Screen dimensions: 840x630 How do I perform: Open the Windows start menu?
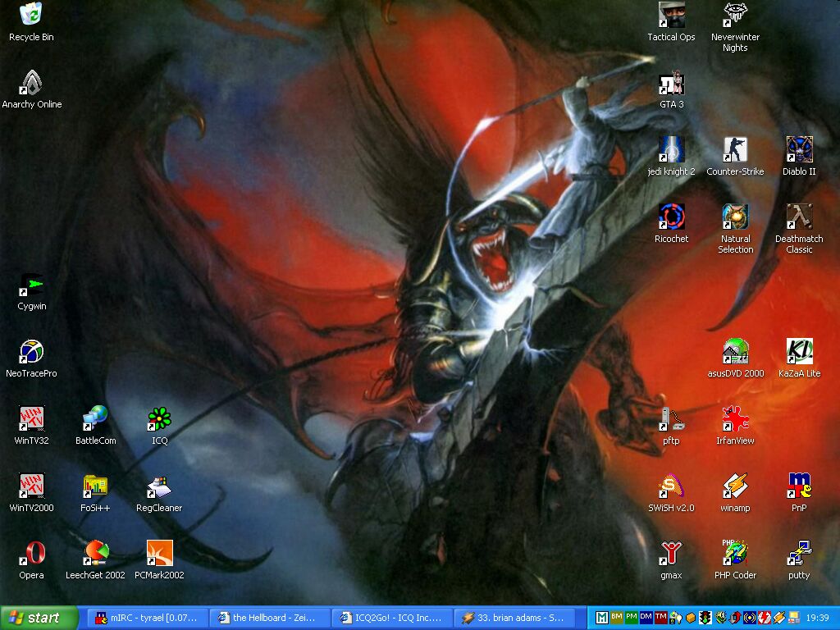click(39, 618)
